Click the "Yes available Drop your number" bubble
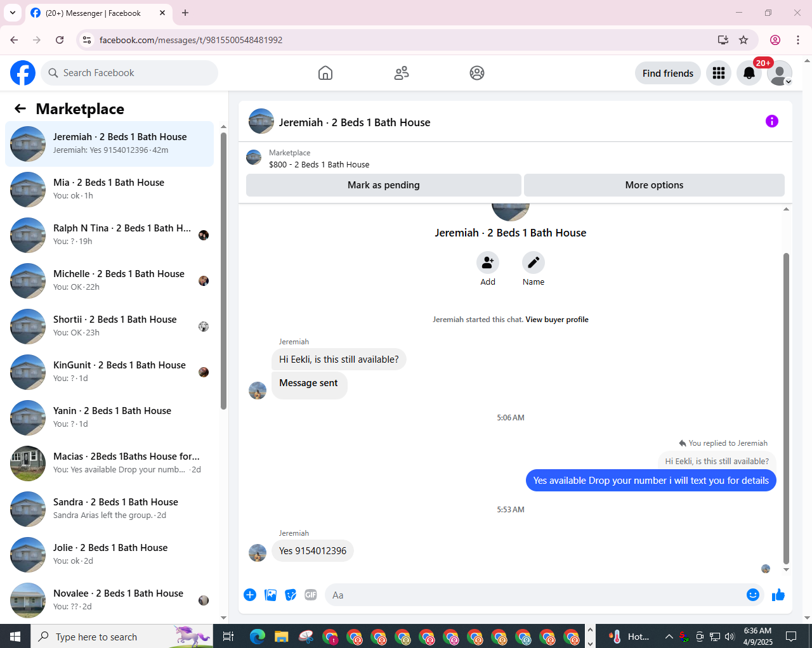 coord(651,481)
